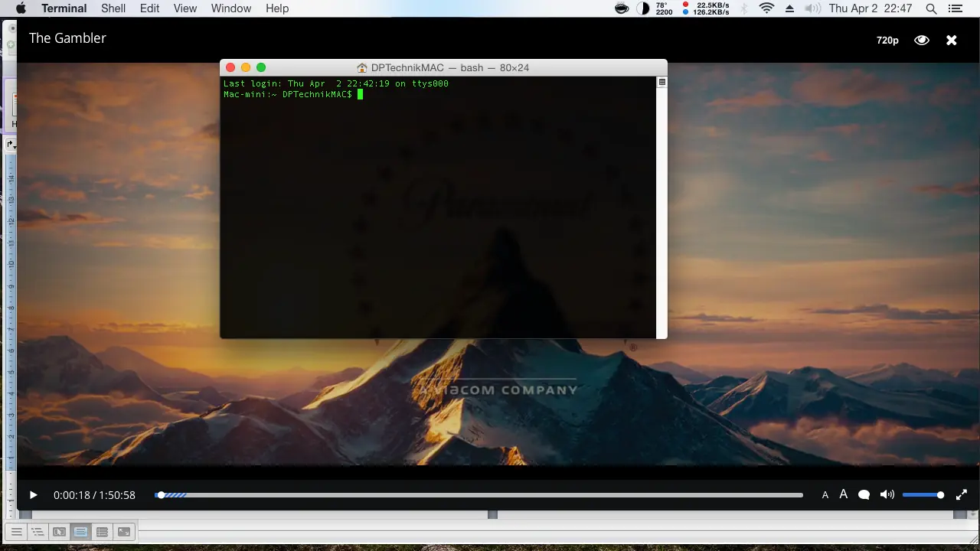Viewport: 980px width, 551px height.
Task: Open the temperature and fan speed readout
Action: (x=664, y=8)
